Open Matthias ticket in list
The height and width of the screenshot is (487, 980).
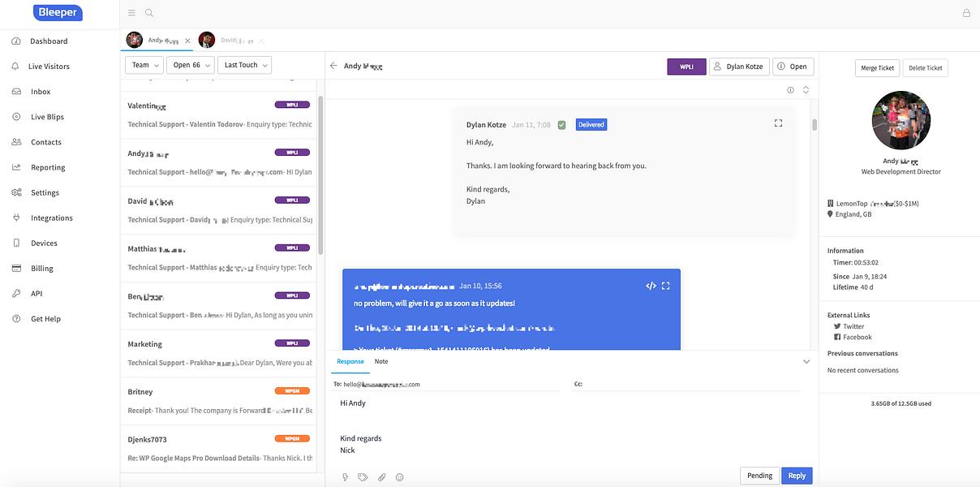coord(219,257)
